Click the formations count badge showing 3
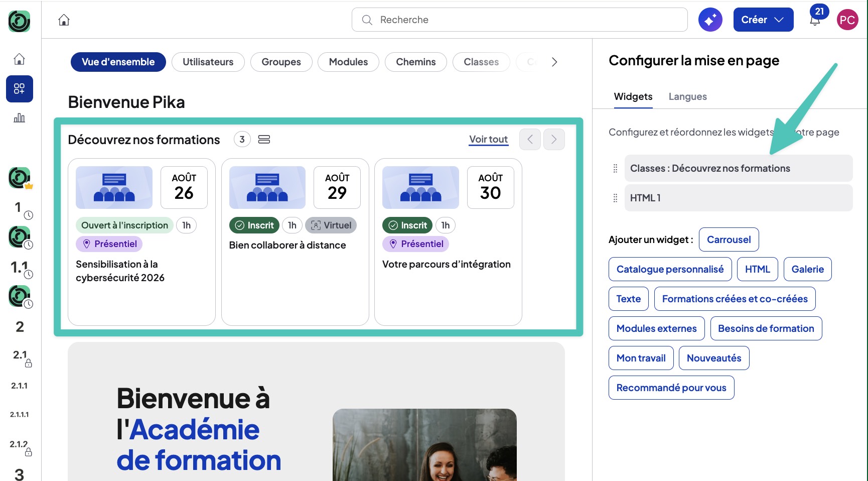The width and height of the screenshot is (868, 481). coord(242,140)
